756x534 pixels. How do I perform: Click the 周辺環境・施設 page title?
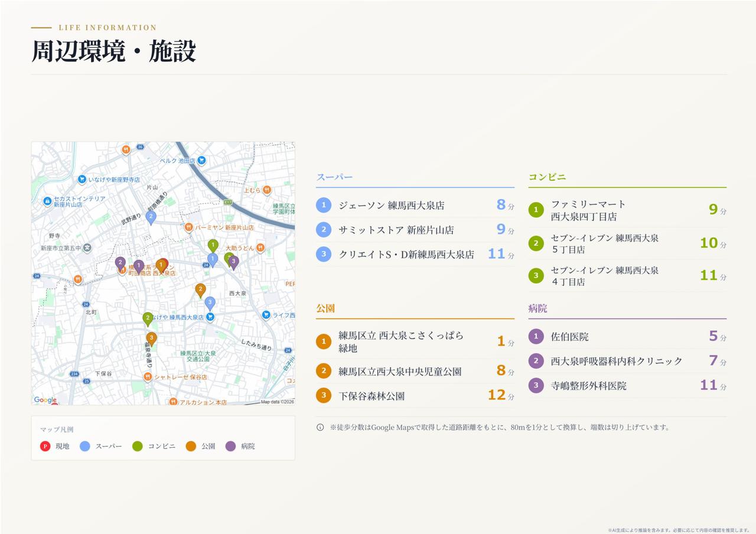tap(113, 51)
